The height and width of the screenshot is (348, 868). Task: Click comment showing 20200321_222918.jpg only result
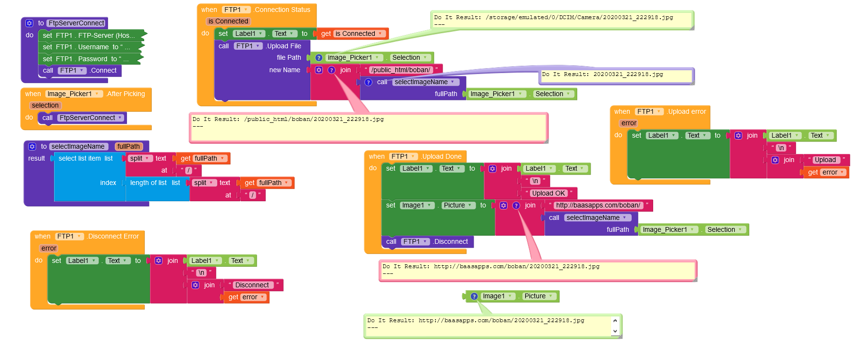tap(617, 76)
